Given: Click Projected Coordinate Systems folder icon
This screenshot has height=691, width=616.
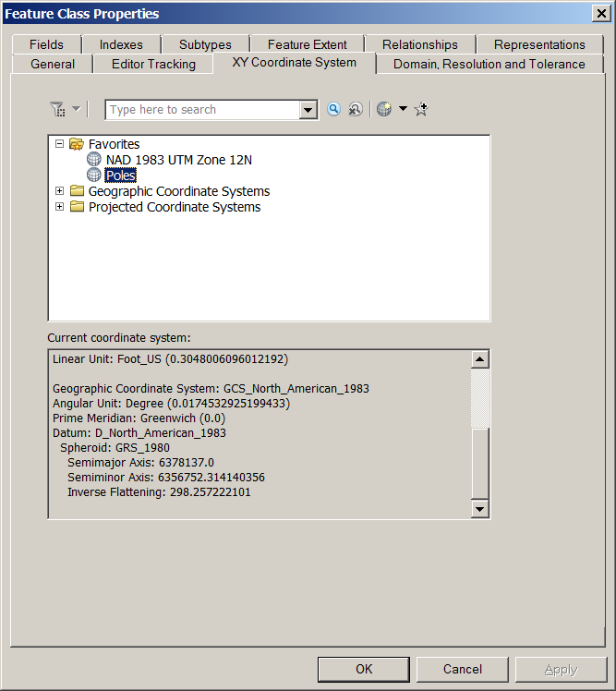Looking at the screenshot, I should coord(77,206).
